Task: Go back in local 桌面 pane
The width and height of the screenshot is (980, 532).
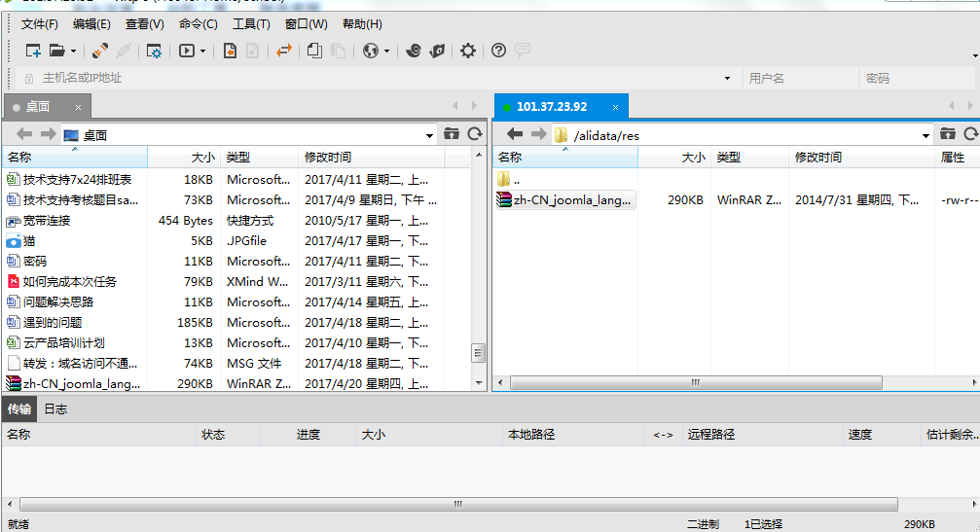Action: click(x=24, y=134)
